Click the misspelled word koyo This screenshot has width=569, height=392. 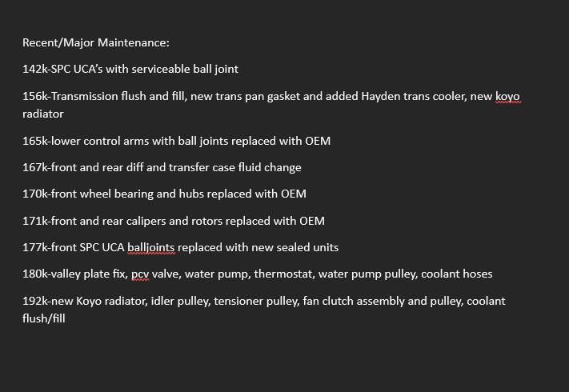tap(507, 97)
